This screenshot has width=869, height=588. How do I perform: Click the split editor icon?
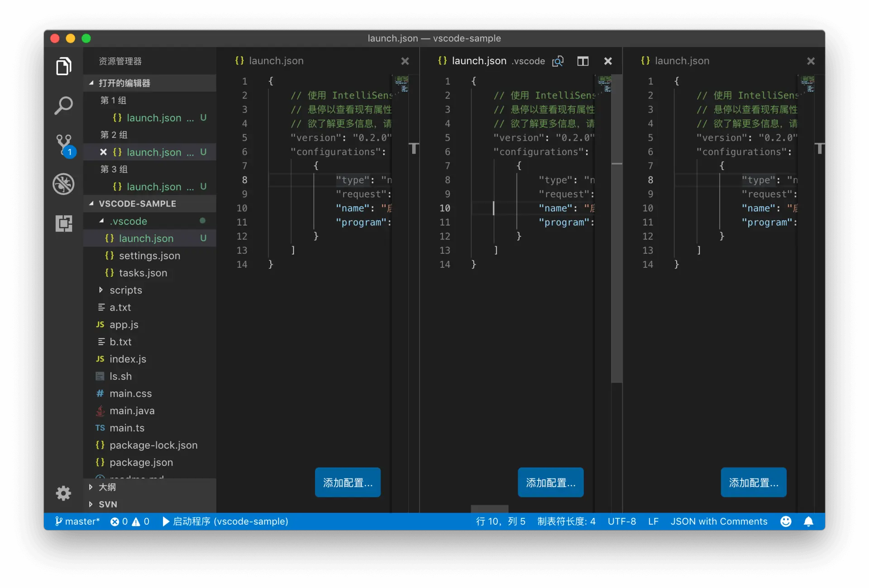coord(583,61)
